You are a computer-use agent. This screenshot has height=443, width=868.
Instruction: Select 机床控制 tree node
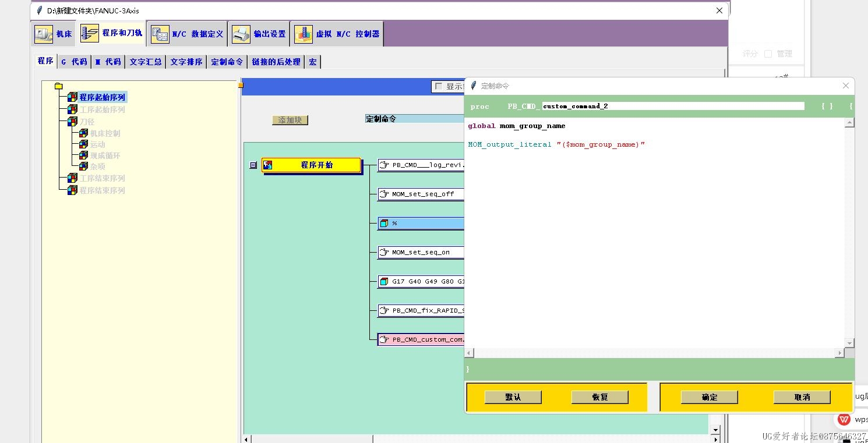click(105, 133)
